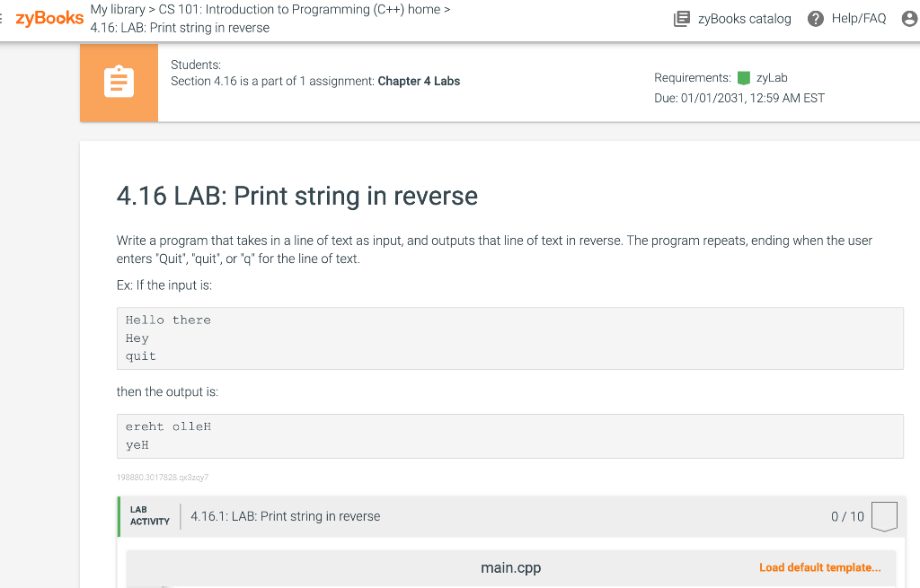Select the main.cpp file tab
This screenshot has width=920, height=588.
(x=511, y=567)
